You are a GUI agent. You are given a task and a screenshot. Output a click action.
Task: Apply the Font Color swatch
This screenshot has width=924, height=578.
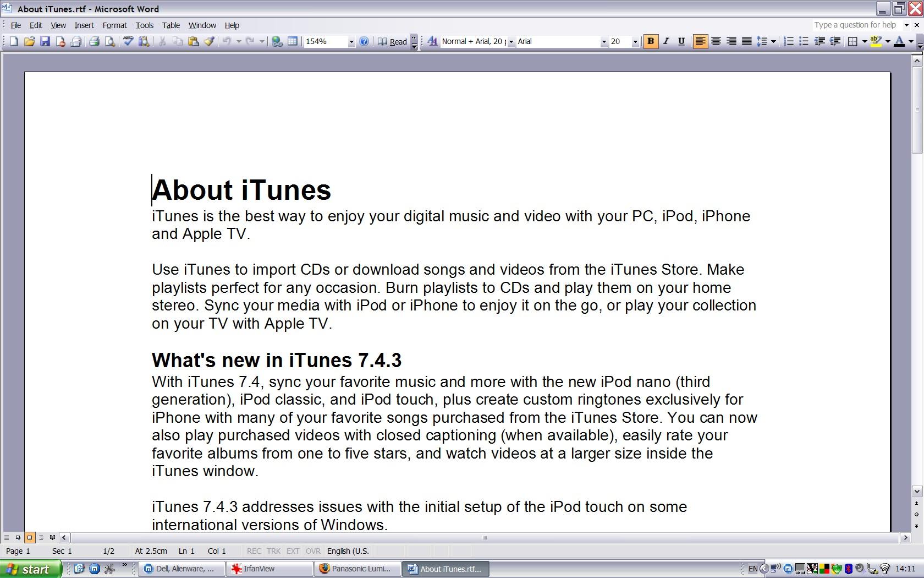click(x=900, y=41)
